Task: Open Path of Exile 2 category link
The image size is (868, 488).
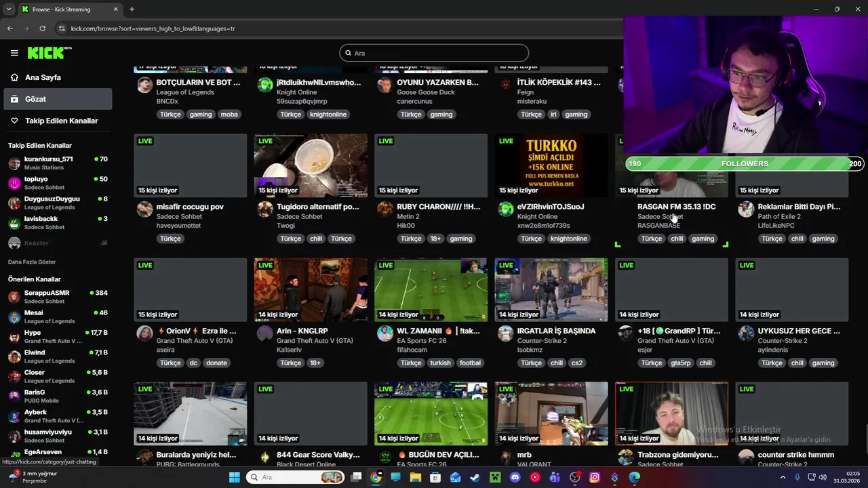Action: pyautogui.click(x=779, y=216)
